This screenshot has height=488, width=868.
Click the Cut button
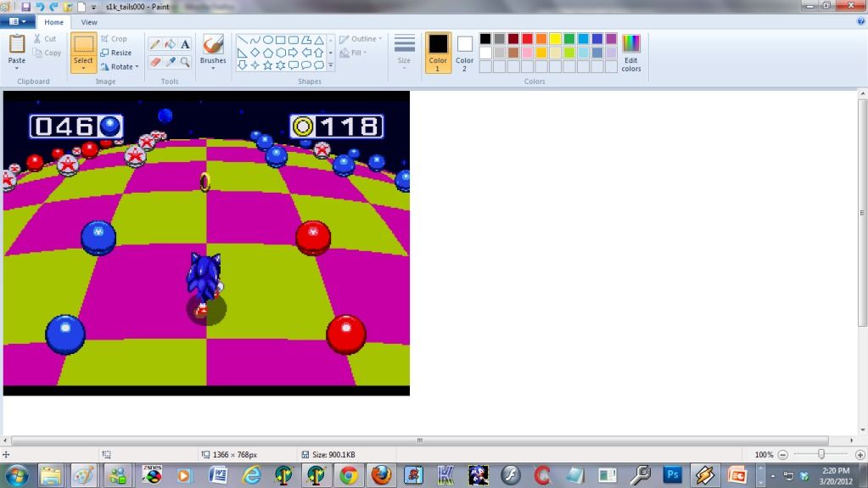(45, 39)
